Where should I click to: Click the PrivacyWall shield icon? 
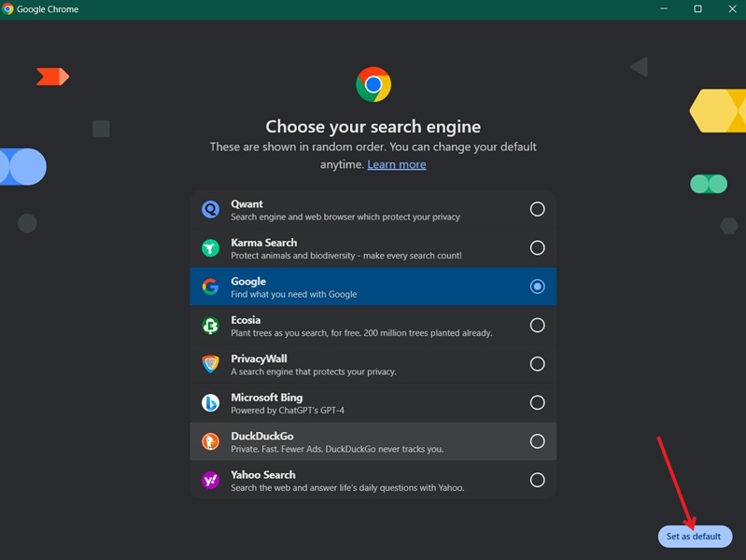click(x=210, y=364)
